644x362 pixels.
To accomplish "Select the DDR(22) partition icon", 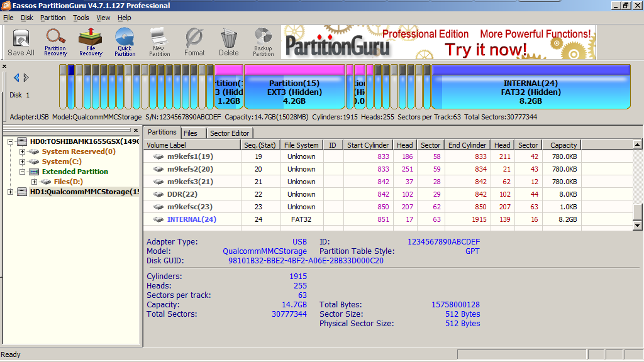I will click(158, 194).
